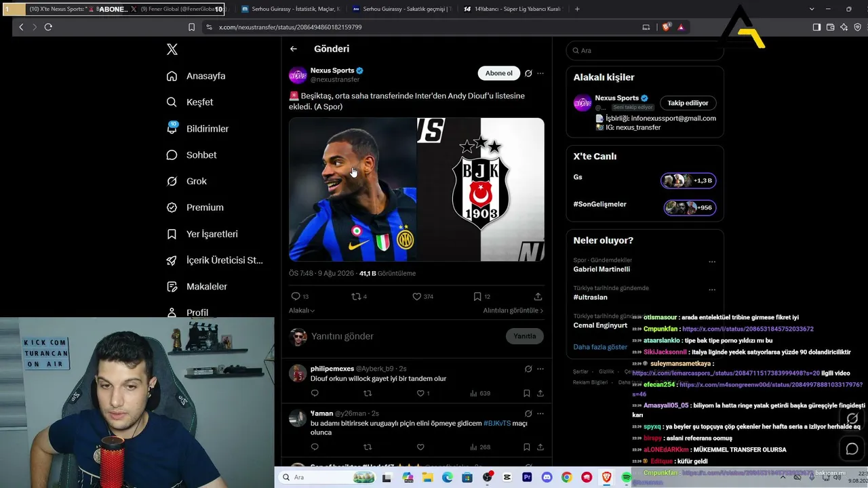
Task: Bookmark this page in the address bar
Action: point(192,27)
